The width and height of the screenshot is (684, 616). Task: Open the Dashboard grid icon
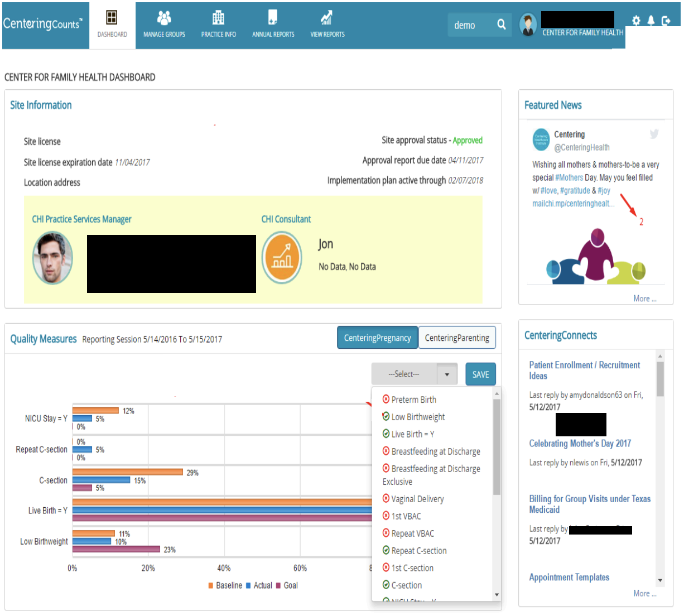coord(112,17)
